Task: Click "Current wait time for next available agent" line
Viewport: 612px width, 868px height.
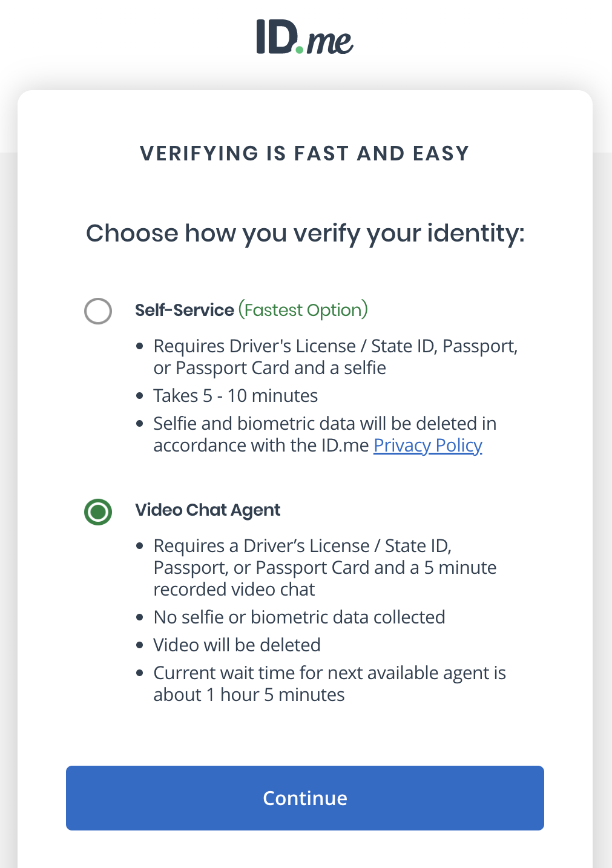Action: pos(330,673)
